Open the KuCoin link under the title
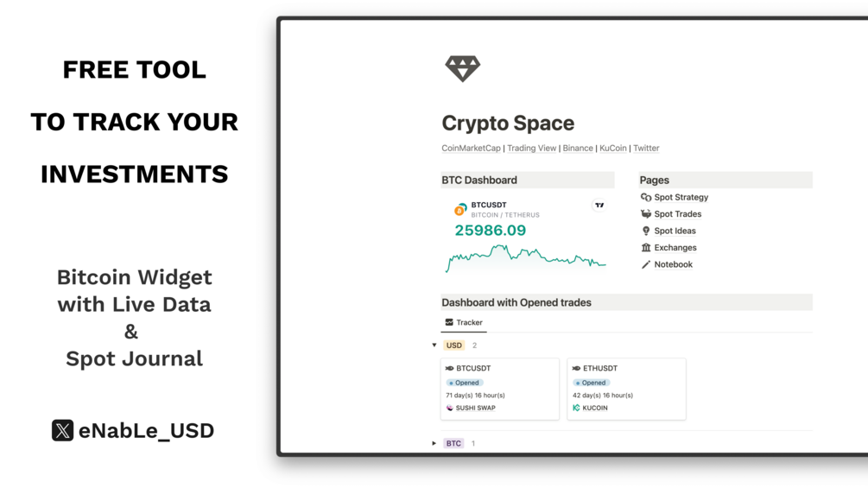 pyautogui.click(x=613, y=148)
